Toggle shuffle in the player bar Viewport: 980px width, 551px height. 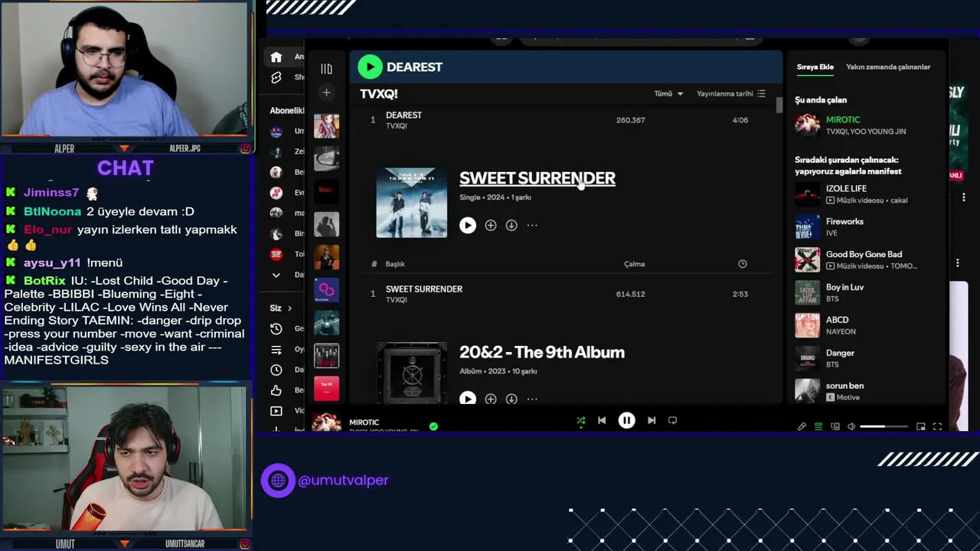[x=581, y=420]
